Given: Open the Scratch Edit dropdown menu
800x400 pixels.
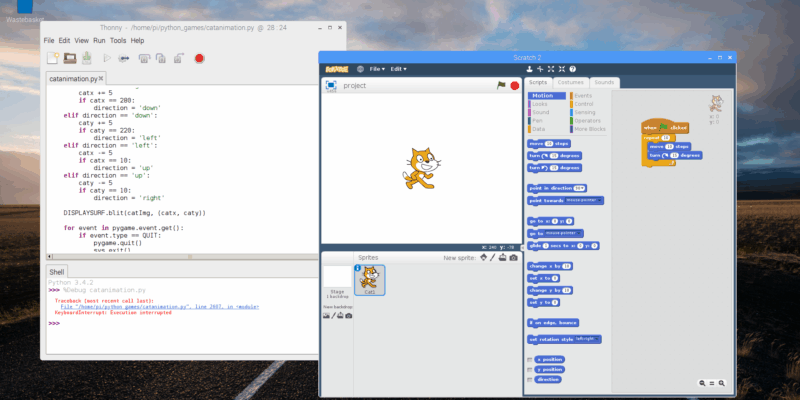Looking at the screenshot, I should (x=398, y=69).
